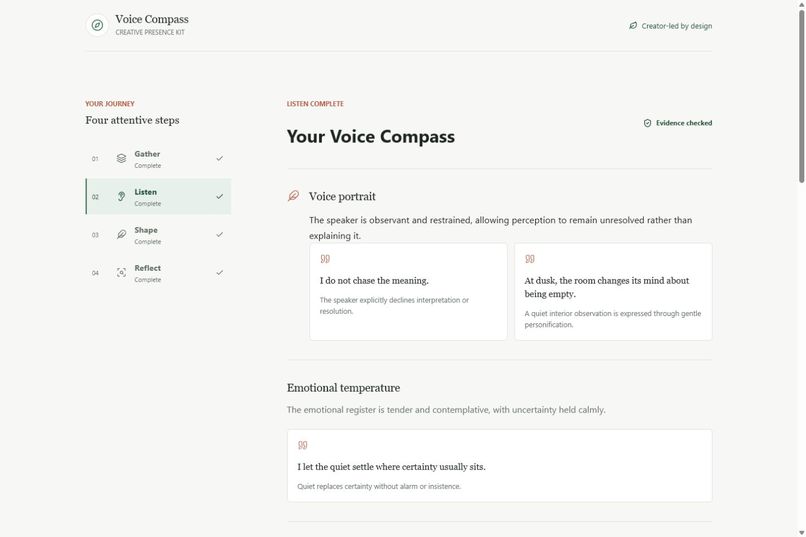
Task: Select the 'I do not chase the meaning.' quote
Action: (x=374, y=281)
